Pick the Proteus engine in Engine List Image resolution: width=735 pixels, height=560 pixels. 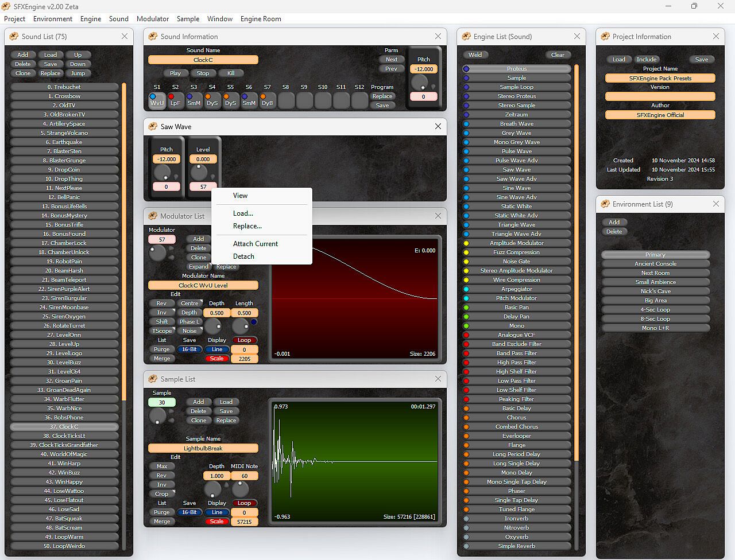[x=516, y=69]
